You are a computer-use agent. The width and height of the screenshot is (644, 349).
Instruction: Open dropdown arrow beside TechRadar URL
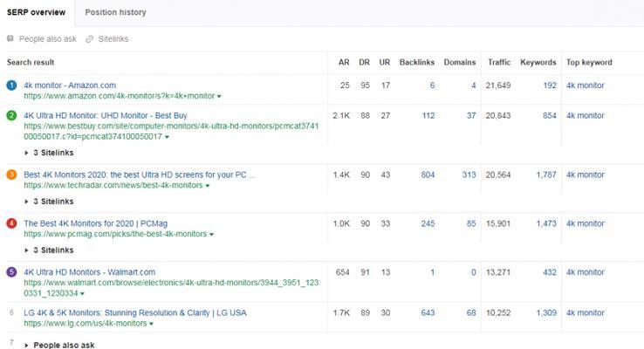pos(208,186)
